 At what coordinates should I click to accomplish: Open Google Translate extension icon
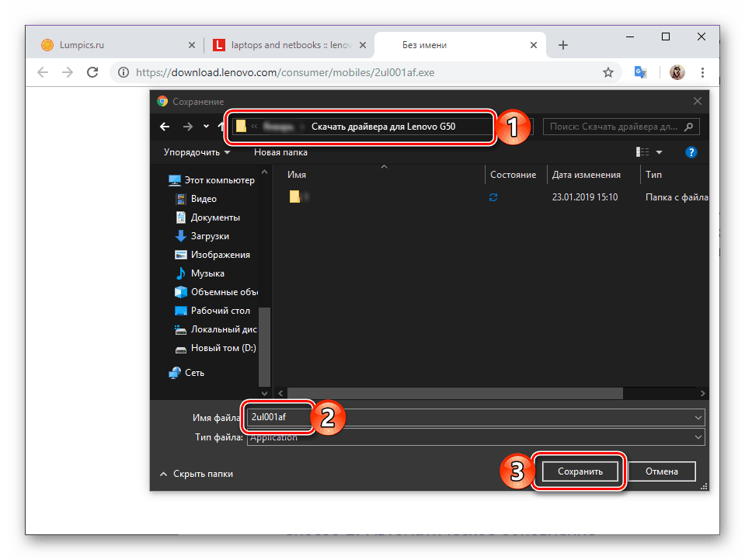tap(640, 72)
